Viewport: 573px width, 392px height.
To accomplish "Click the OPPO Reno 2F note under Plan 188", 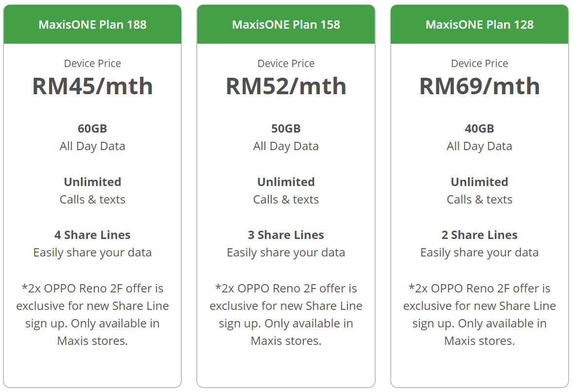I will [92, 314].
